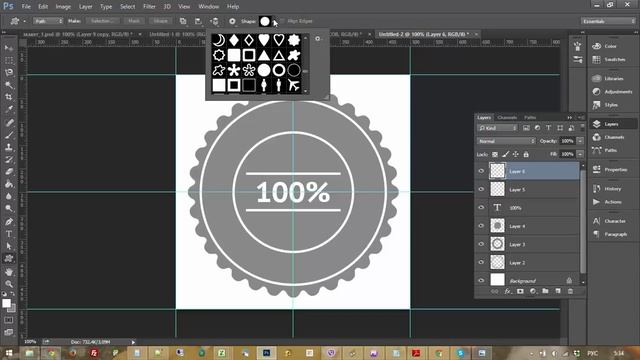Image resolution: width=640 pixels, height=360 pixels.
Task: Select the Crop tool
Action: (9, 97)
